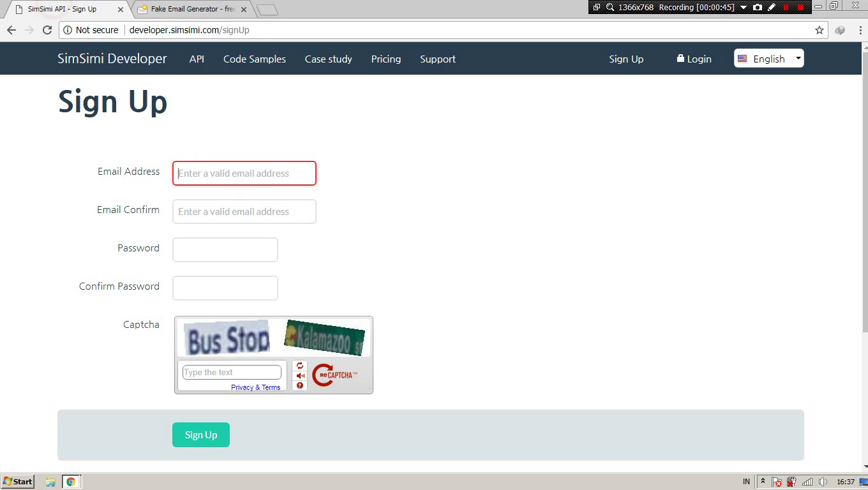This screenshot has width=868, height=490.
Task: View site information for Not secure
Action: (91, 30)
